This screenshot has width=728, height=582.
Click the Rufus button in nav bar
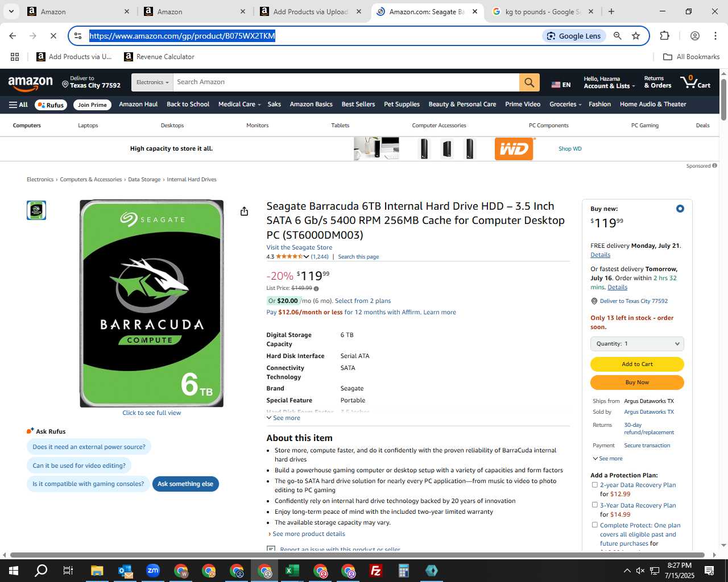coord(51,105)
